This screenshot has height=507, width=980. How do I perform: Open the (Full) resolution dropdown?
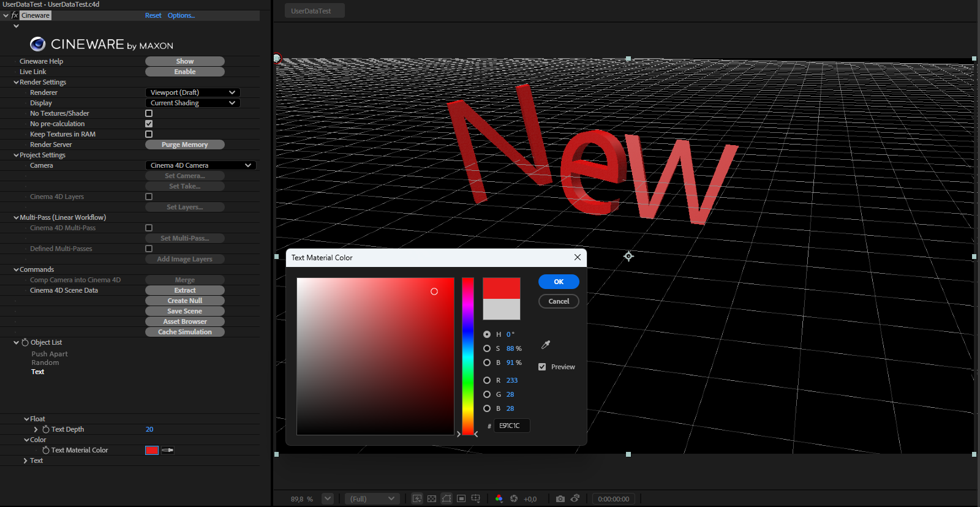[372, 498]
